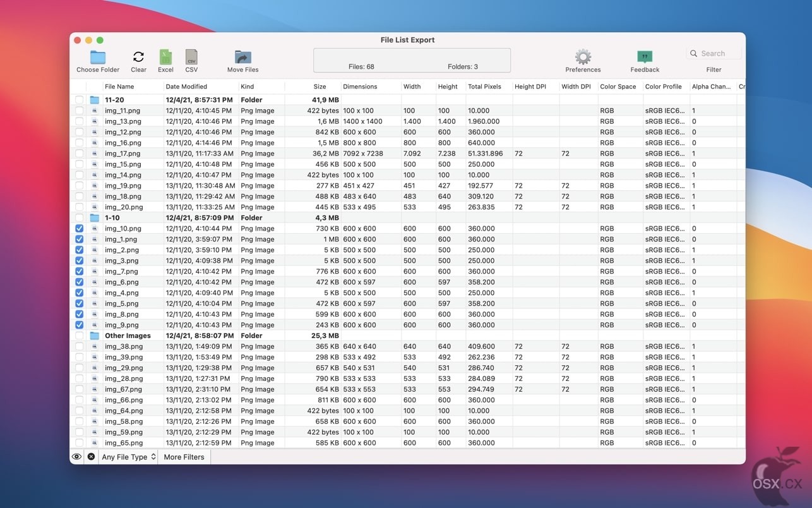
Task: Uncheck the img_9.png checkbox
Action: tap(79, 325)
